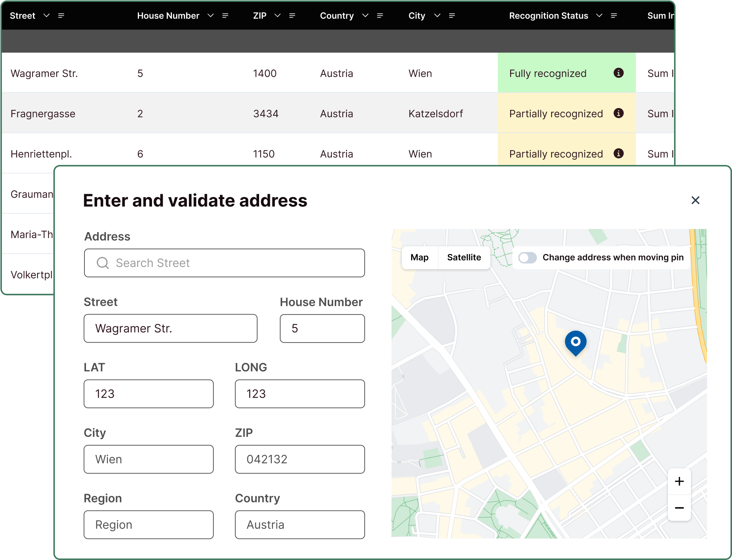Screen dimensions: 732x560
Task: Edit the Street field with Wagramer Str.
Action: 170,328
